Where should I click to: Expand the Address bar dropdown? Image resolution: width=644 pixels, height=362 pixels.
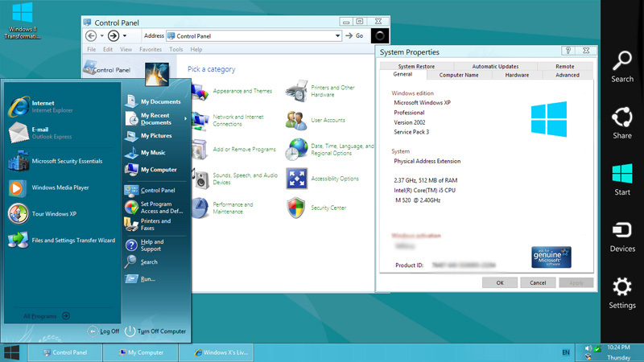pyautogui.click(x=337, y=36)
